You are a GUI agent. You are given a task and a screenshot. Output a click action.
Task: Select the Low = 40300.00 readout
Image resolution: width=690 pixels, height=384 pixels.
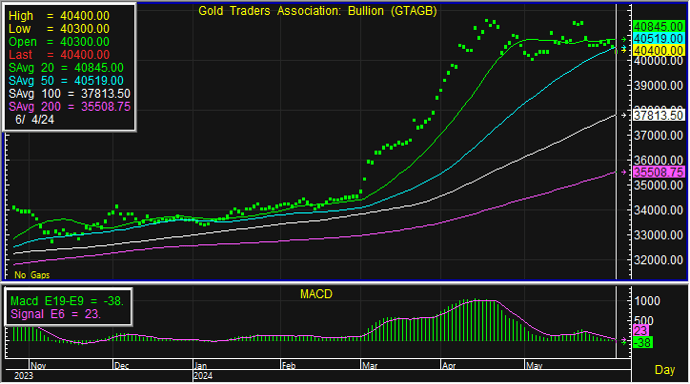(59, 29)
